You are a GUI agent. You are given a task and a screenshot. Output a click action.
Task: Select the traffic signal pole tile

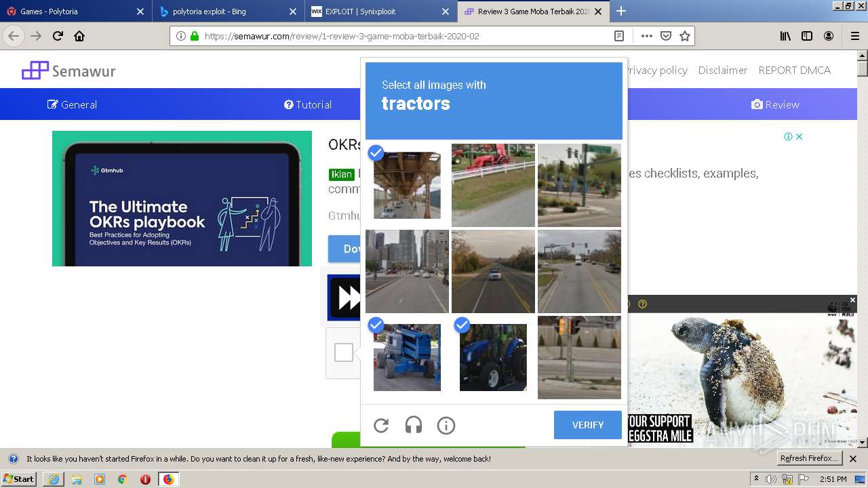coord(579,357)
